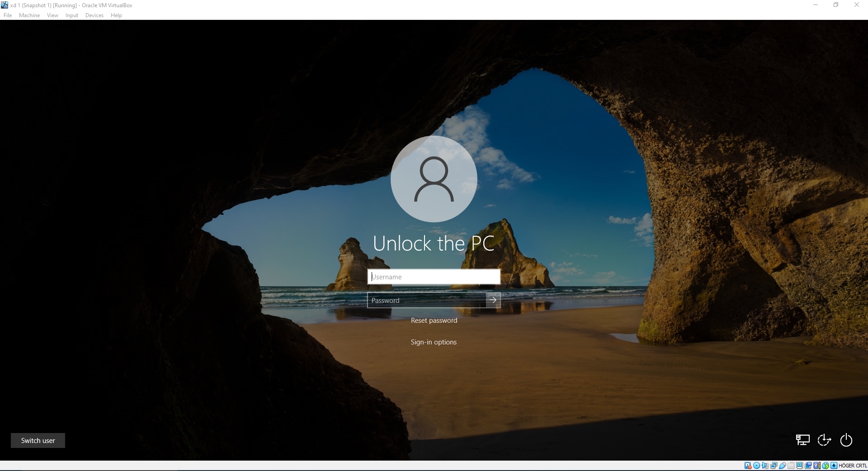The width and height of the screenshot is (868, 471).
Task: Open the Devices menu
Action: tap(94, 15)
